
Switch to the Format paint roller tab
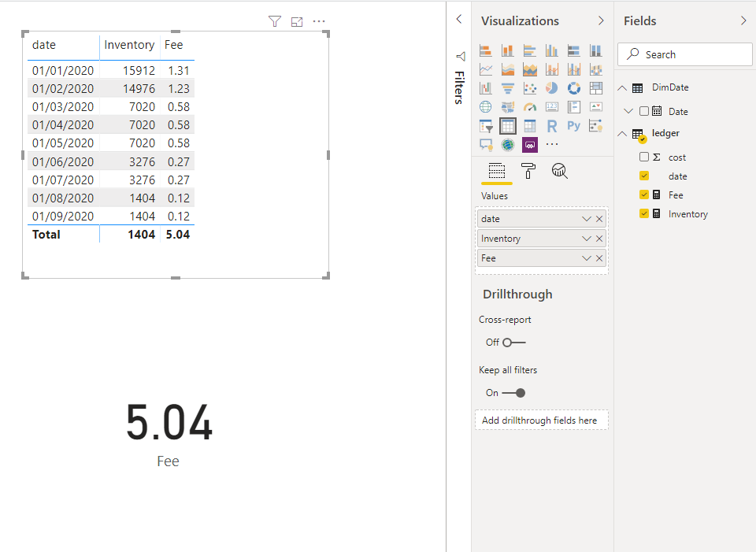528,171
